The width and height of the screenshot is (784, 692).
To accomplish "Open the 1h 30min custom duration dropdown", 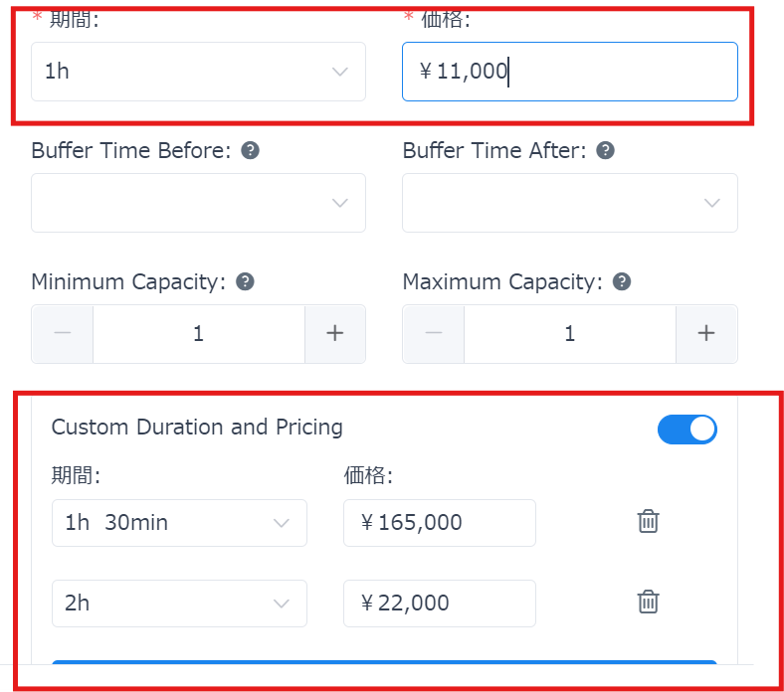I will pos(179,523).
